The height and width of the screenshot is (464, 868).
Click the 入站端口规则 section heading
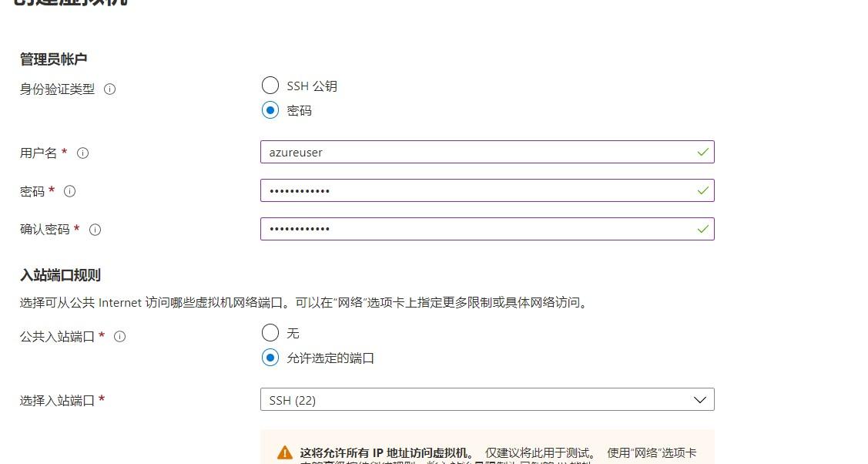point(60,275)
